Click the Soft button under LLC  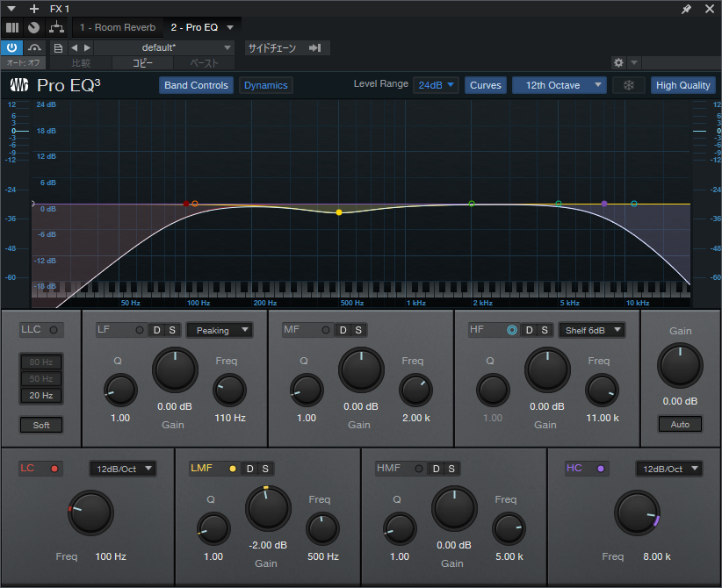41,425
